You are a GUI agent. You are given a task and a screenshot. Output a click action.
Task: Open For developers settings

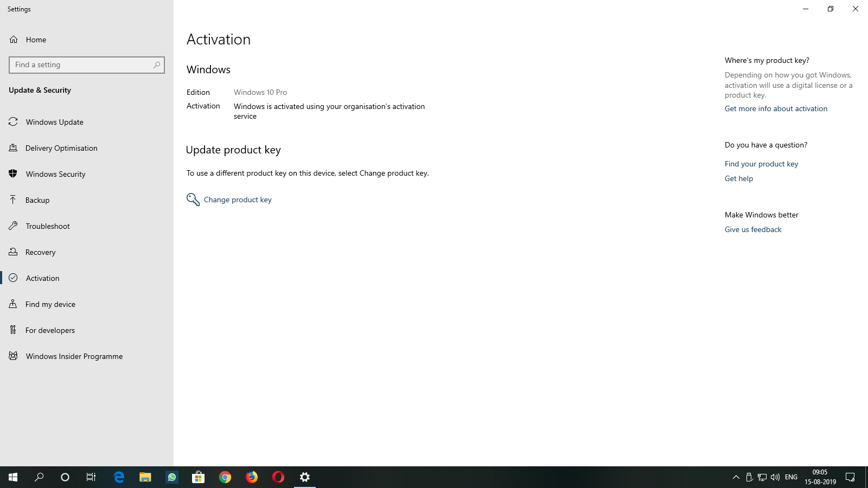[x=87, y=330]
